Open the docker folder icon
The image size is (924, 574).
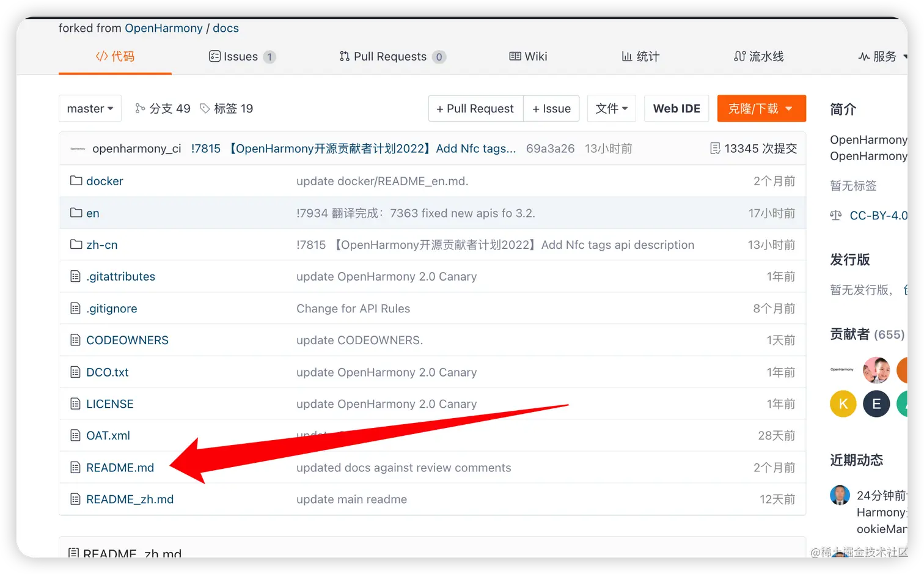pos(76,180)
